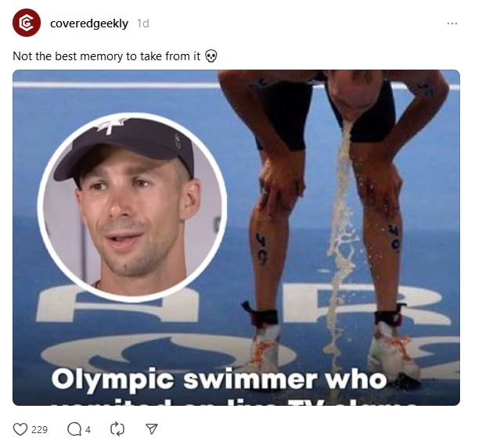Click the skull emoji in the caption
This screenshot has height=448, width=500.
[210, 56]
